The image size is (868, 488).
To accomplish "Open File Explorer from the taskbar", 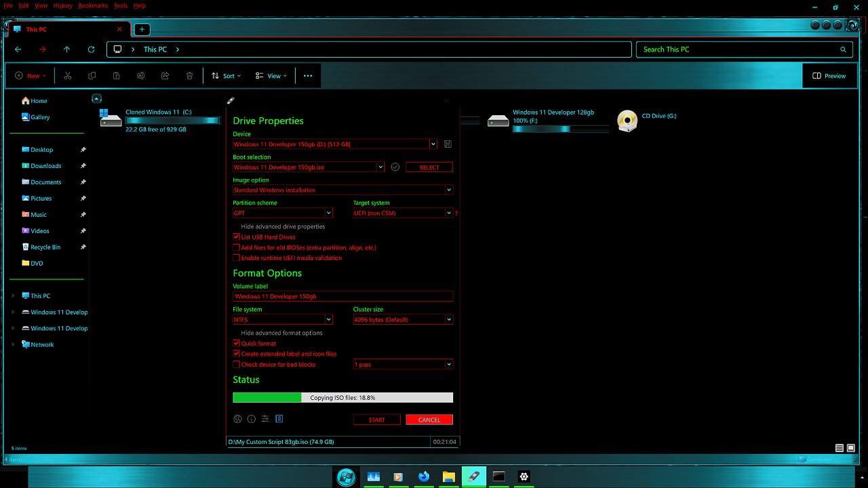I will pyautogui.click(x=448, y=476).
